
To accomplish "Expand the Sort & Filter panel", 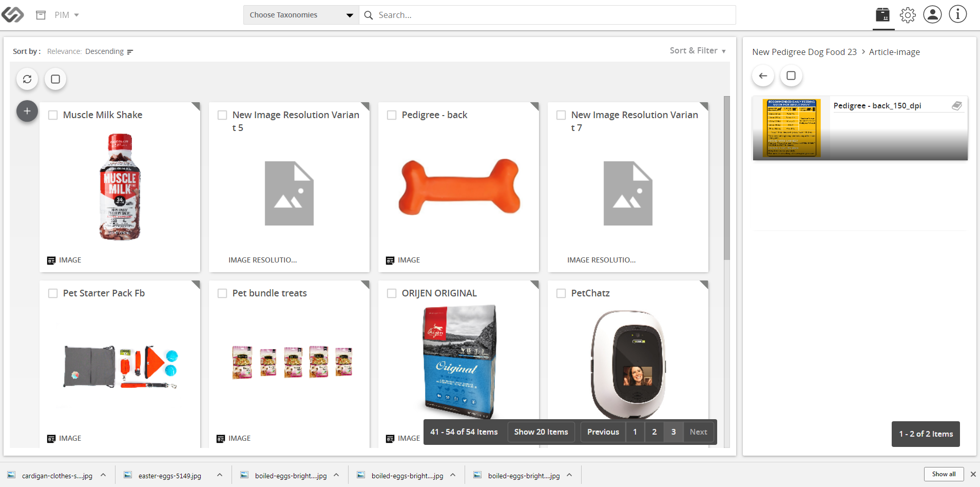I will (x=698, y=50).
